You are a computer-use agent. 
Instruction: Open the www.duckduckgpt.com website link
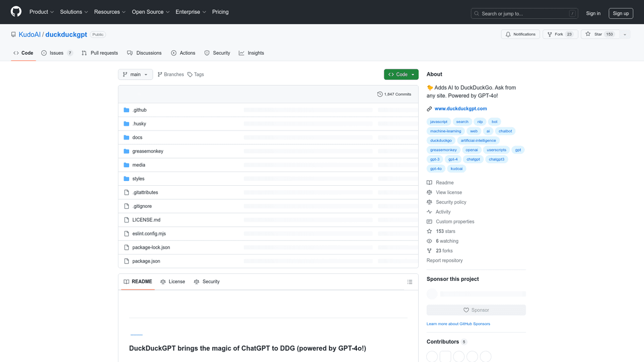[x=460, y=109]
